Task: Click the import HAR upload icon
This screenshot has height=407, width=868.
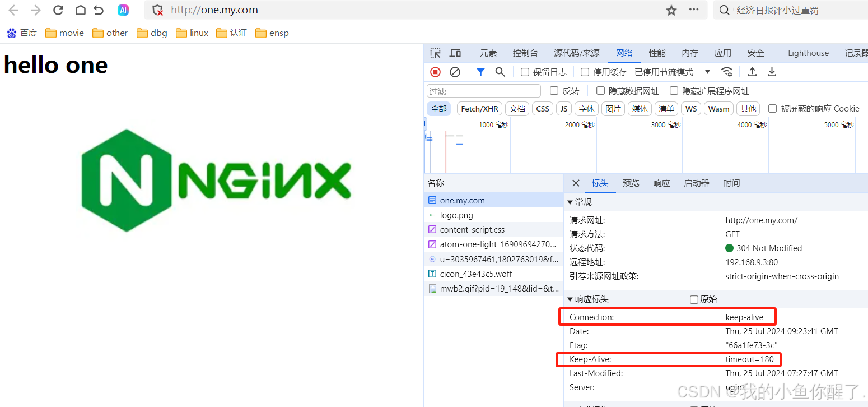Action: [752, 72]
